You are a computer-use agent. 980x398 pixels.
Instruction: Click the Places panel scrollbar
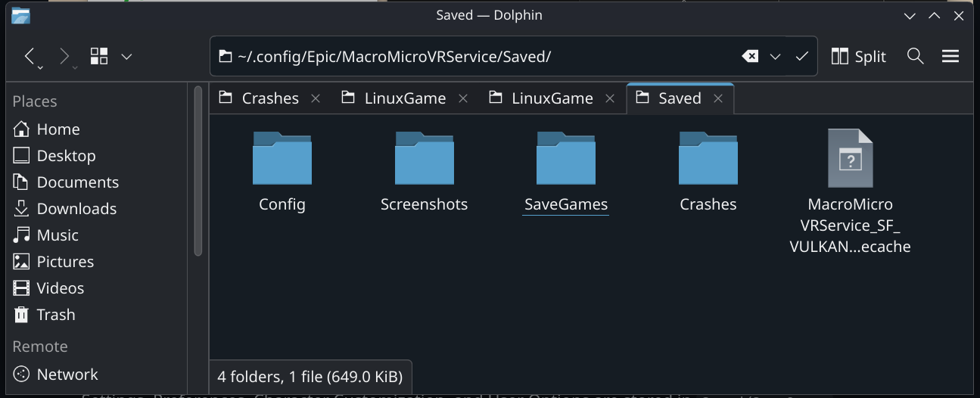click(x=199, y=170)
